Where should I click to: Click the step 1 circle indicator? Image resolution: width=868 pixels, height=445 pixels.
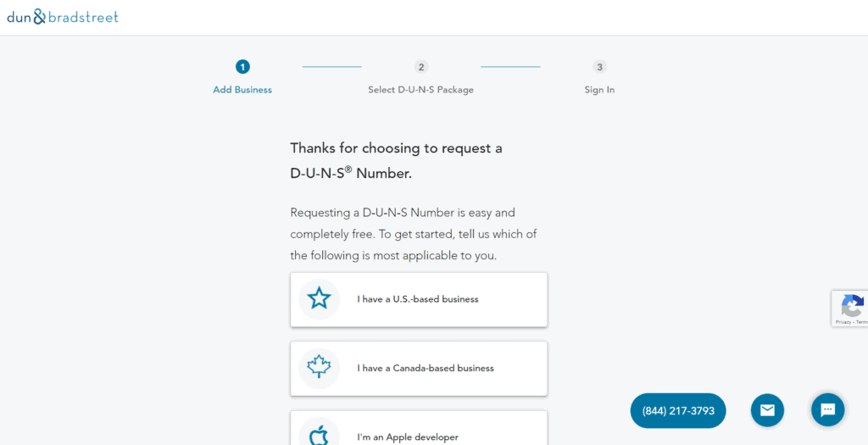click(242, 67)
